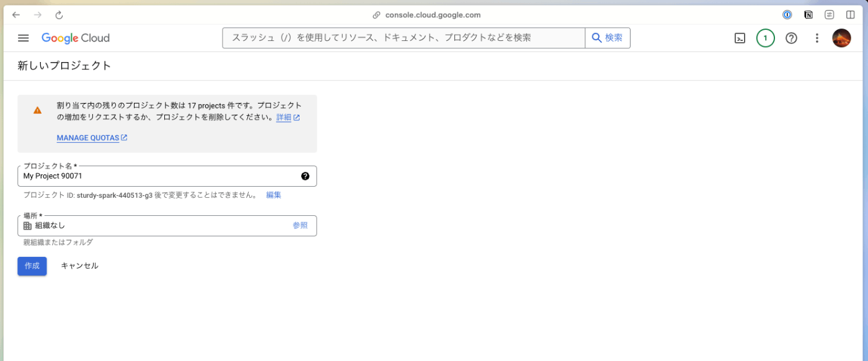The image size is (868, 361).
Task: Click the 親組織またはフォルダ helper text
Action: tap(58, 243)
